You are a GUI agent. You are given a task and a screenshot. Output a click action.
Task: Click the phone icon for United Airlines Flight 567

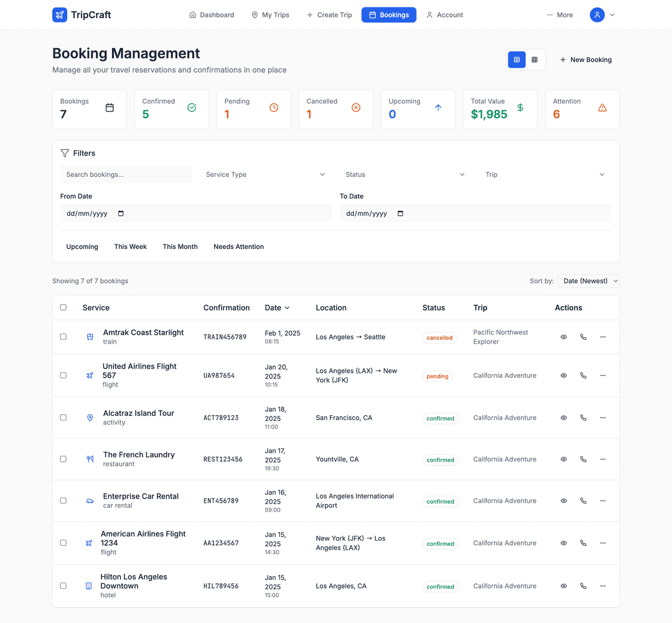pos(583,375)
